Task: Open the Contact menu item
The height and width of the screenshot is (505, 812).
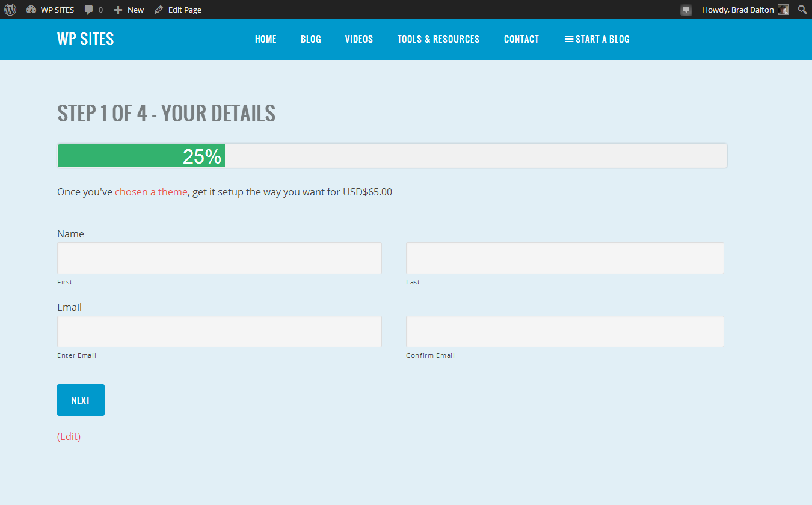Action: pyautogui.click(x=521, y=39)
